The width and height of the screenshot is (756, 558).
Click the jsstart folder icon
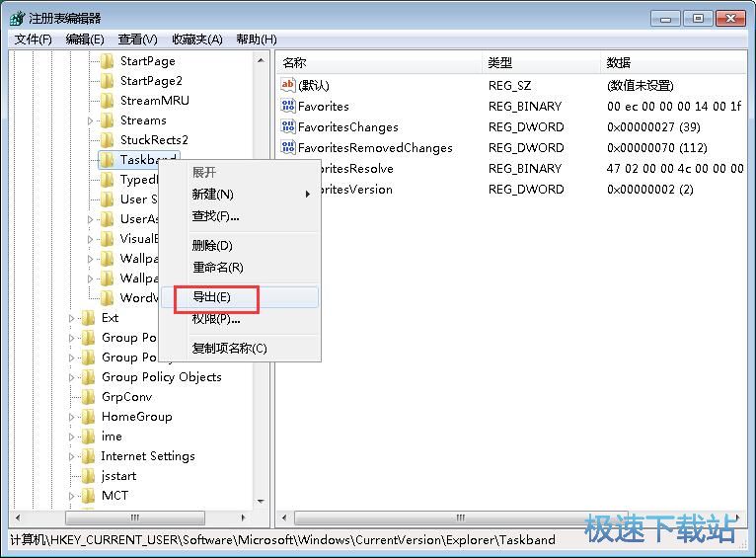pos(88,476)
